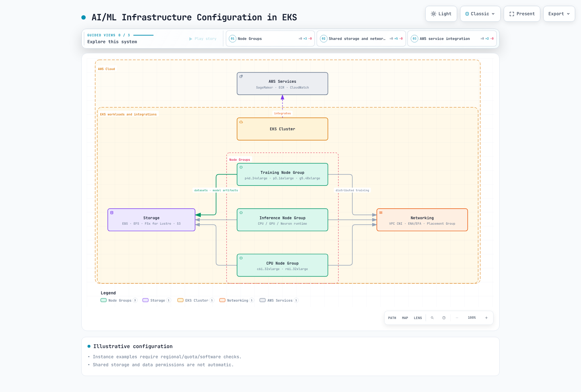Select the Storage node
The image size is (581, 392).
151,220
